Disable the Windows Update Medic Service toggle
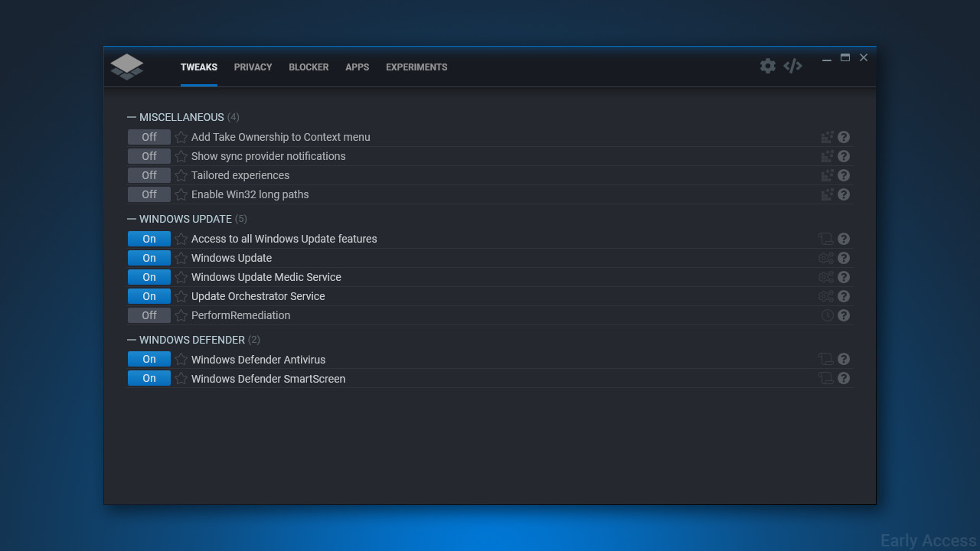The image size is (980, 551). (149, 277)
